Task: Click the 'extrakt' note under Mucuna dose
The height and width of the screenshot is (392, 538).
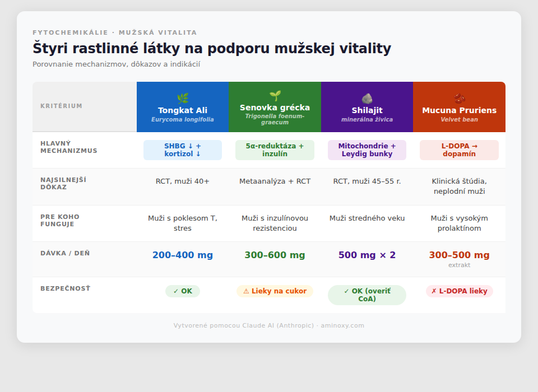Action: click(460, 265)
